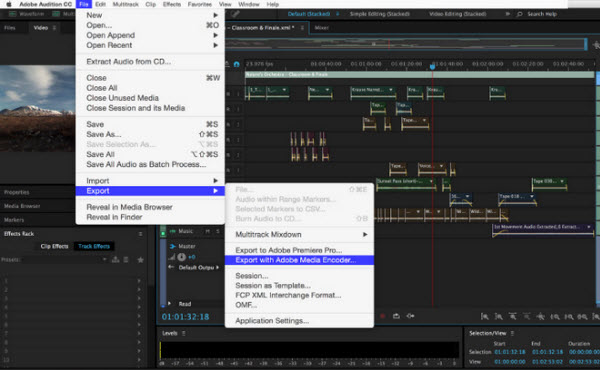
Task: Click the View End value 01:02:53:02
Action: pyautogui.click(x=547, y=362)
